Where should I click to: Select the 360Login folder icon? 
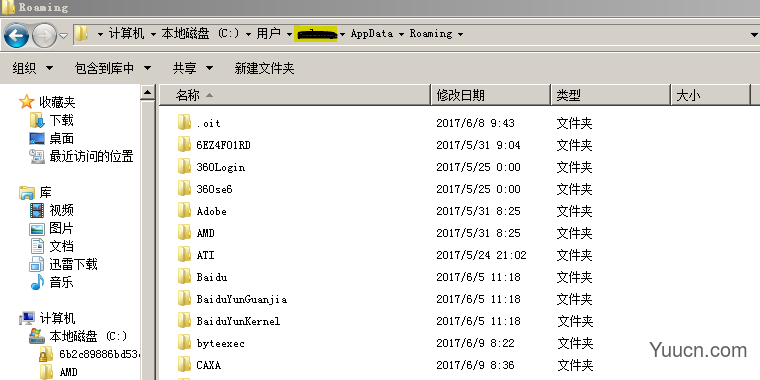click(184, 167)
